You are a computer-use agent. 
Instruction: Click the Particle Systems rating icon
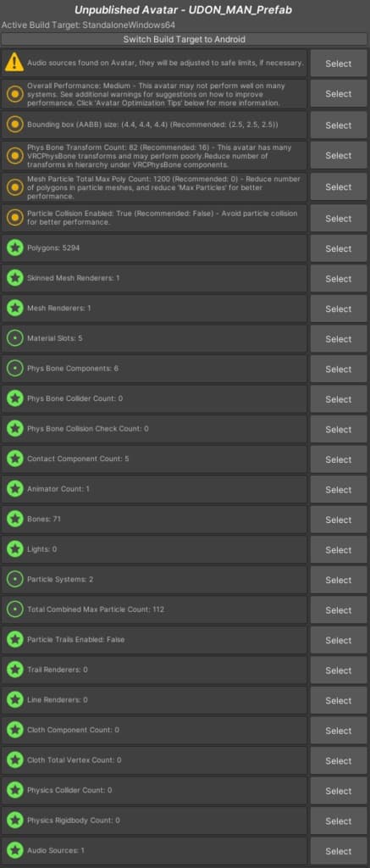14,579
